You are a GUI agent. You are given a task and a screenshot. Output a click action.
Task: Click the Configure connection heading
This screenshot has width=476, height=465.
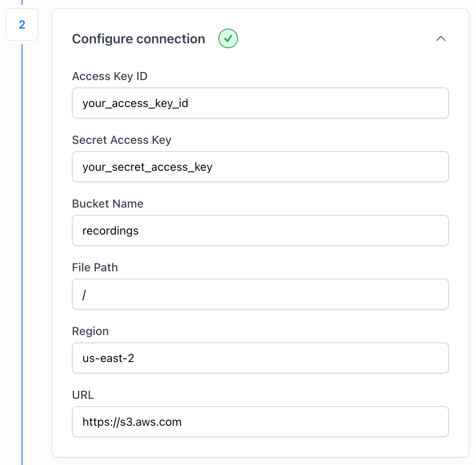pyautogui.click(x=138, y=39)
